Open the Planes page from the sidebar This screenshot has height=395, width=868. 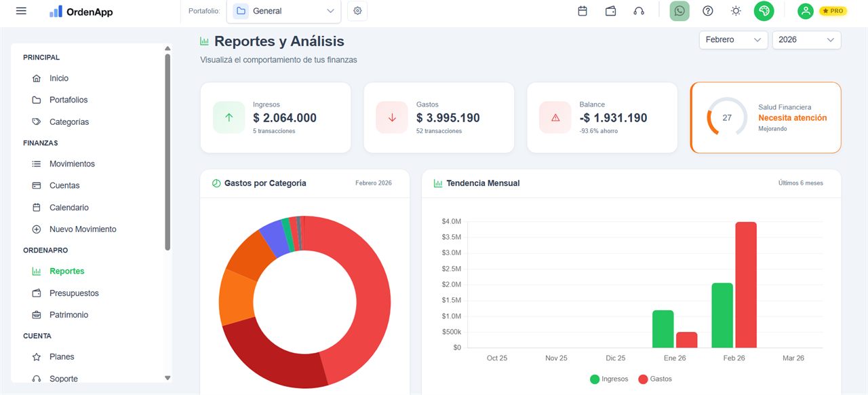click(61, 356)
